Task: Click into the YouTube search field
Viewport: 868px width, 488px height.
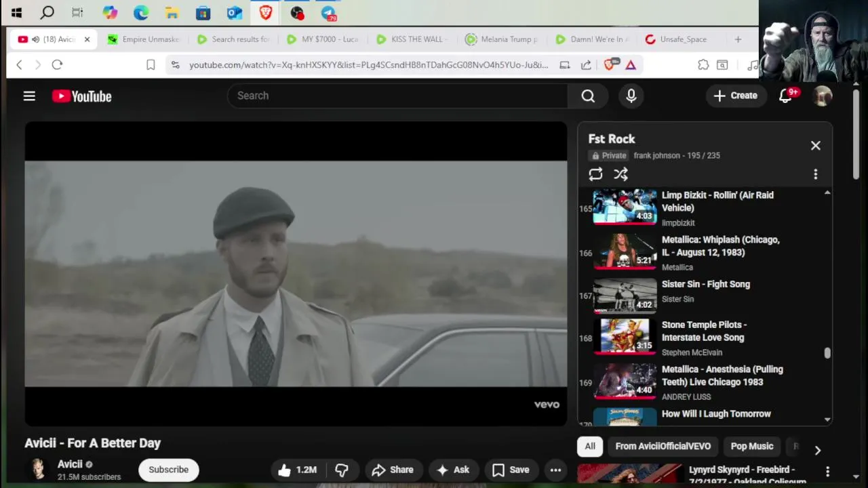Action: 397,96
